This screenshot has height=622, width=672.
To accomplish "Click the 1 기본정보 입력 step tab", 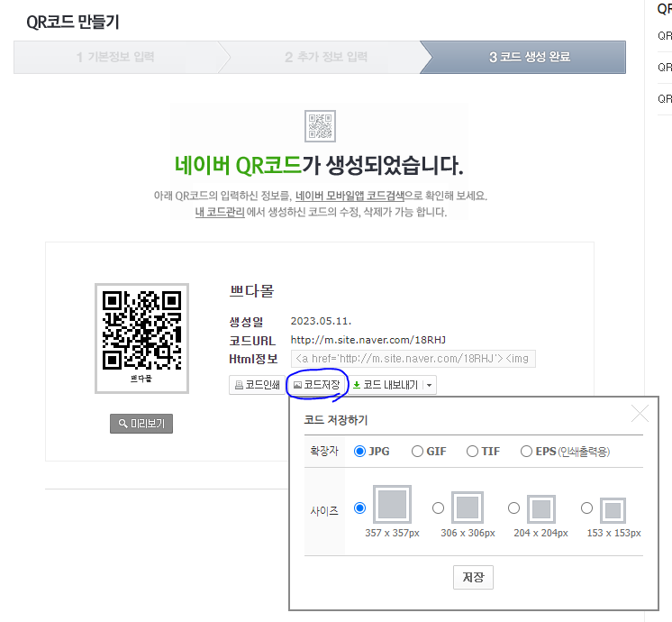I will (115, 57).
